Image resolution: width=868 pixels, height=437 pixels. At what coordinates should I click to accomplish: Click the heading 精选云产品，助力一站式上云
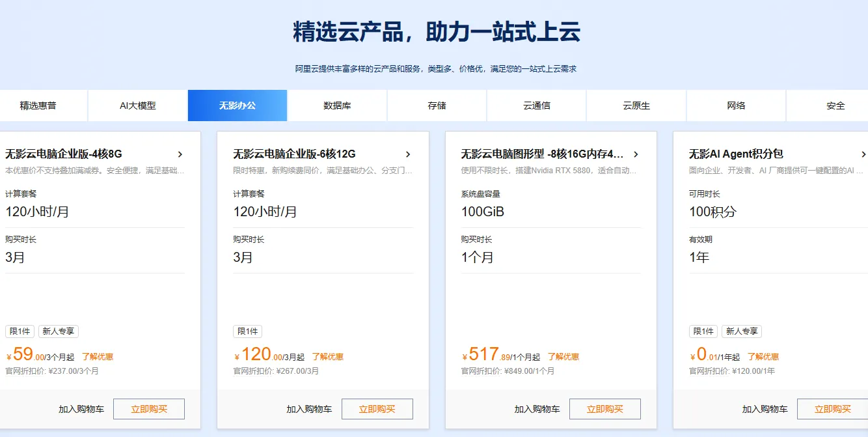tap(437, 32)
